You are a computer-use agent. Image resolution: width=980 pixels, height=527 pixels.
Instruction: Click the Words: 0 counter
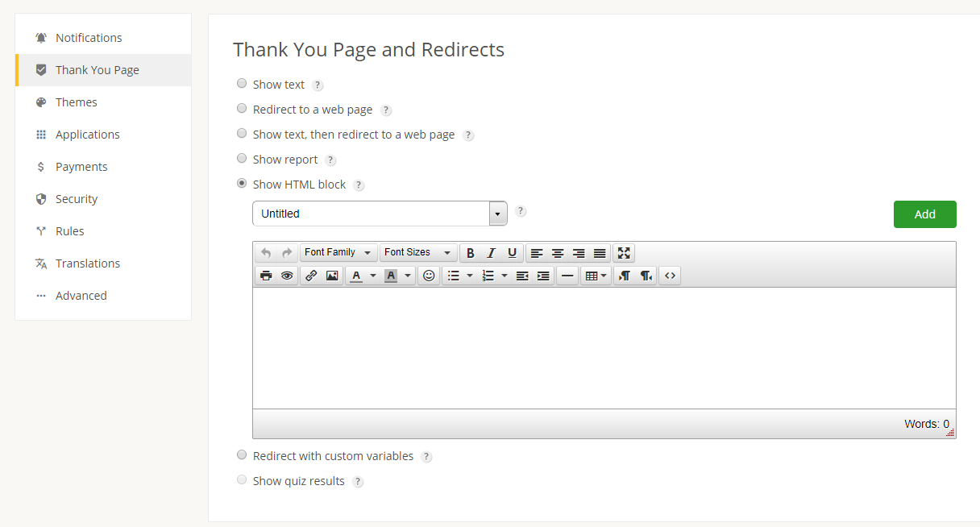tap(927, 424)
